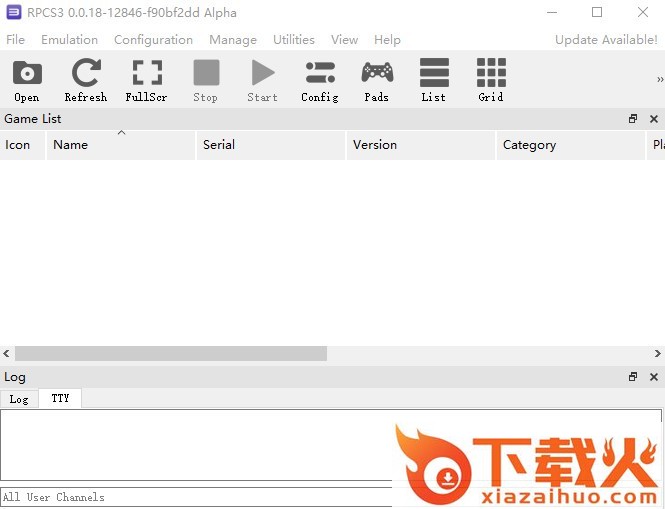Float the Game List panel
Viewport: 665px width, 509px height.
pyautogui.click(x=633, y=119)
